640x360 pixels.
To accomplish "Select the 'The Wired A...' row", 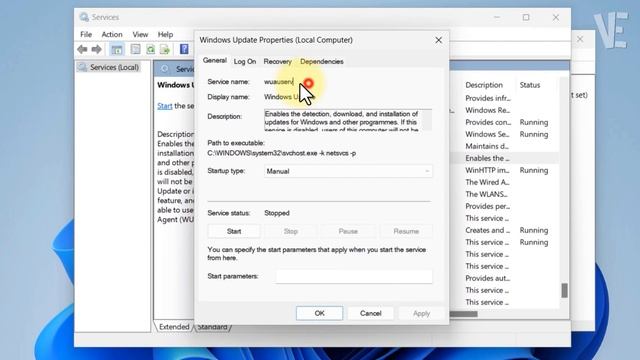I will coord(505,182).
